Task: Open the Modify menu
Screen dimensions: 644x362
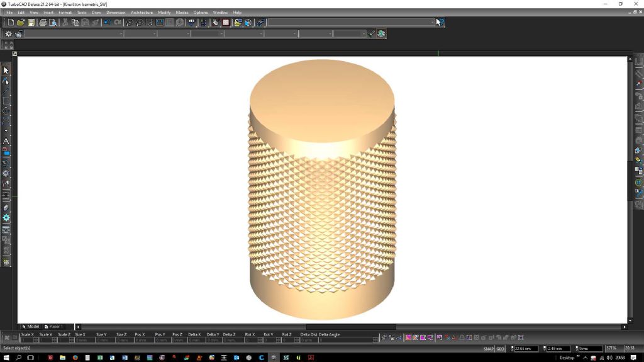Action: coord(164,13)
